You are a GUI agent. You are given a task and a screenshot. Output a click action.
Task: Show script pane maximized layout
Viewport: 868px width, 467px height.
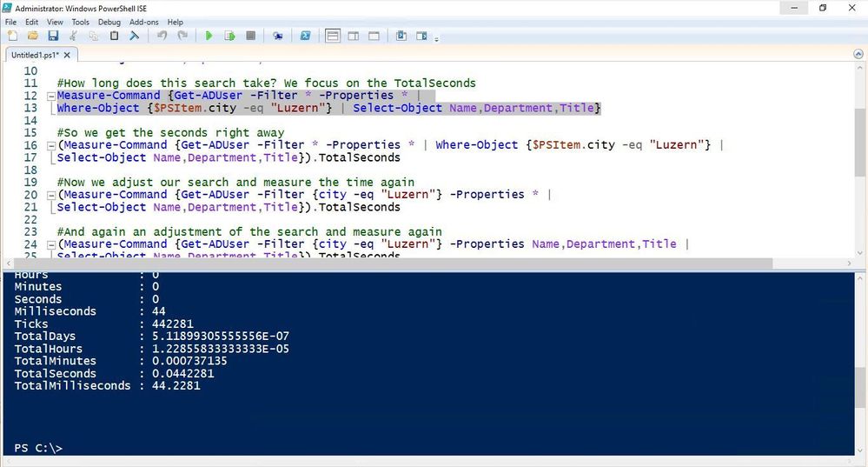(x=374, y=36)
